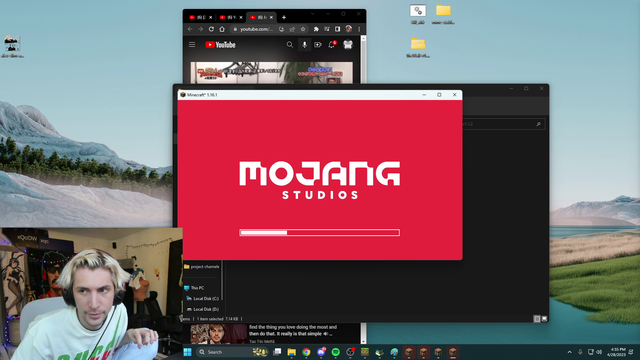Open File Explorer from taskbar
Screen dimensions: 640x360
pyautogui.click(x=291, y=352)
